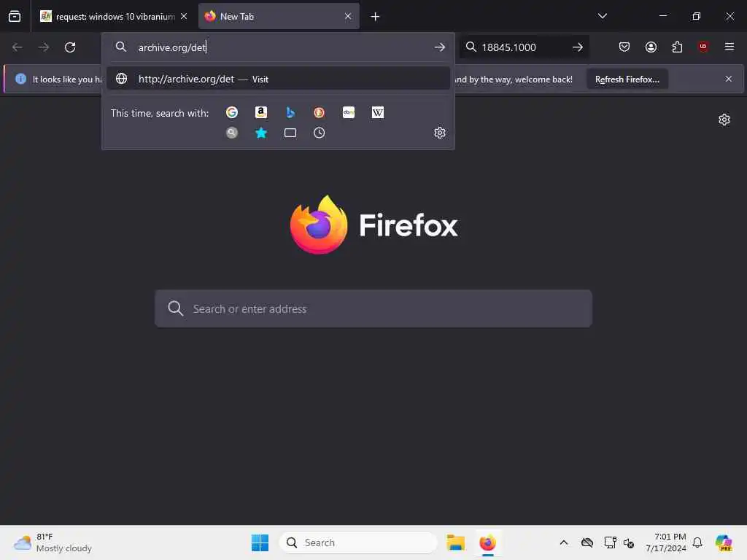Search this time with Amazon
Viewport: 747px width, 560px height.
pos(261,112)
